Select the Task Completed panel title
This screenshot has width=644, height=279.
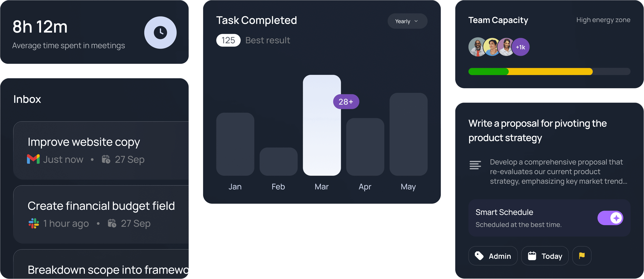click(x=257, y=20)
